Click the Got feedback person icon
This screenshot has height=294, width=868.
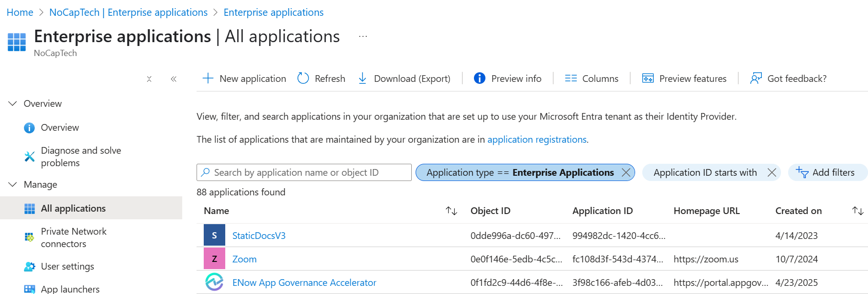[x=756, y=78]
